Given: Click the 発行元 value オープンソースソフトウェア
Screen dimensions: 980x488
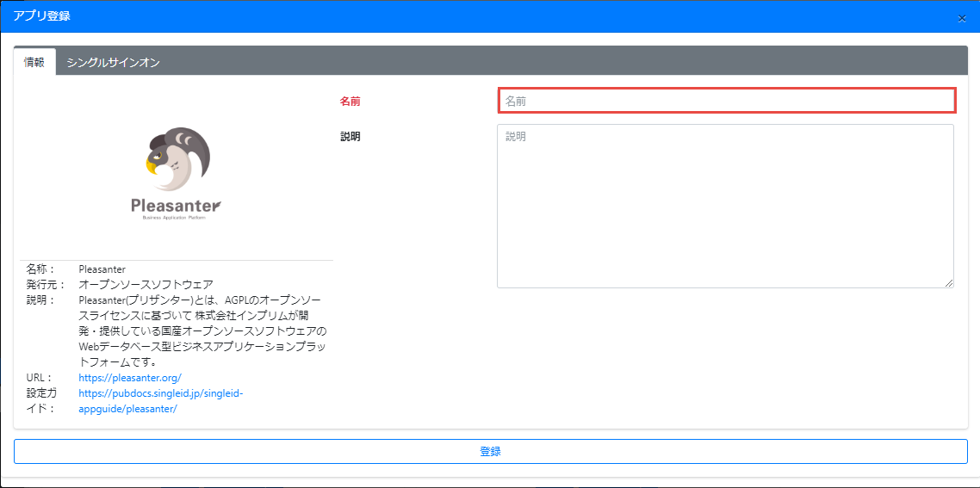Looking at the screenshot, I should click(146, 284).
